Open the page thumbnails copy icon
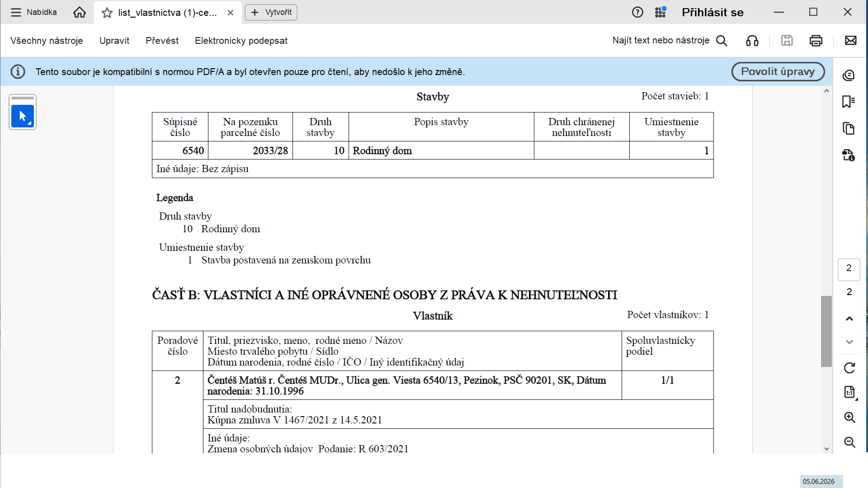Viewport: 868px width, 488px height. pyautogui.click(x=849, y=128)
